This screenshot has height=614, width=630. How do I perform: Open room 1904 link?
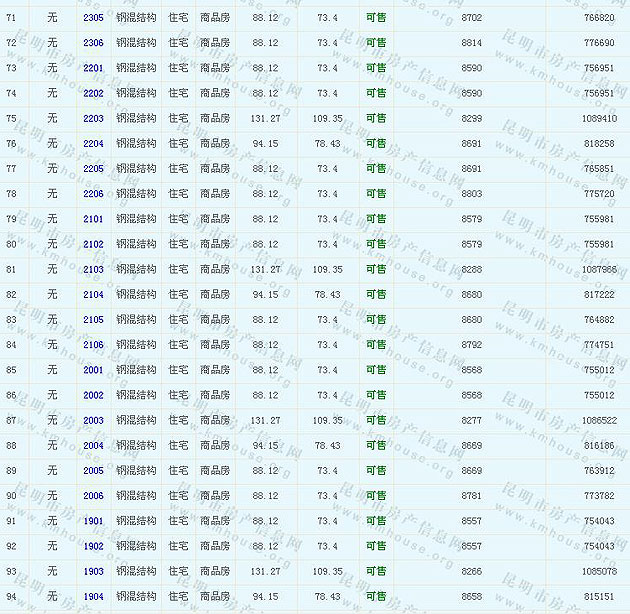[x=93, y=597]
